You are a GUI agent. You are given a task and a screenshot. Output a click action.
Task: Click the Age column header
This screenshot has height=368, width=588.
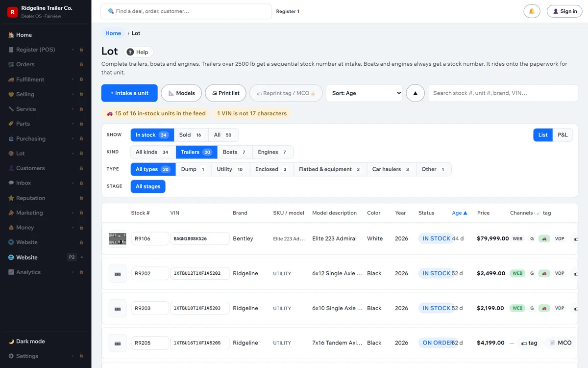pos(460,213)
